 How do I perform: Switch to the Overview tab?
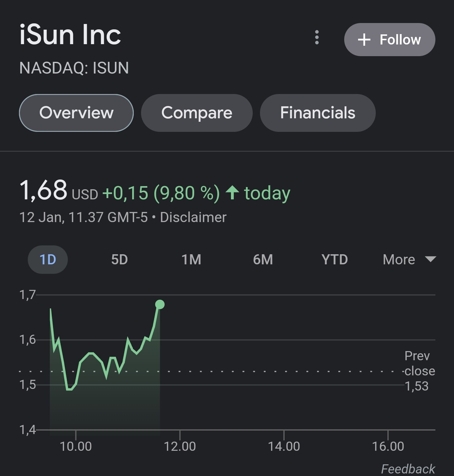point(76,113)
